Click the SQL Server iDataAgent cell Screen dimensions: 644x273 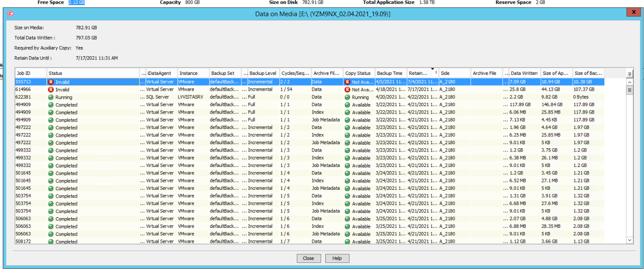coord(161,97)
